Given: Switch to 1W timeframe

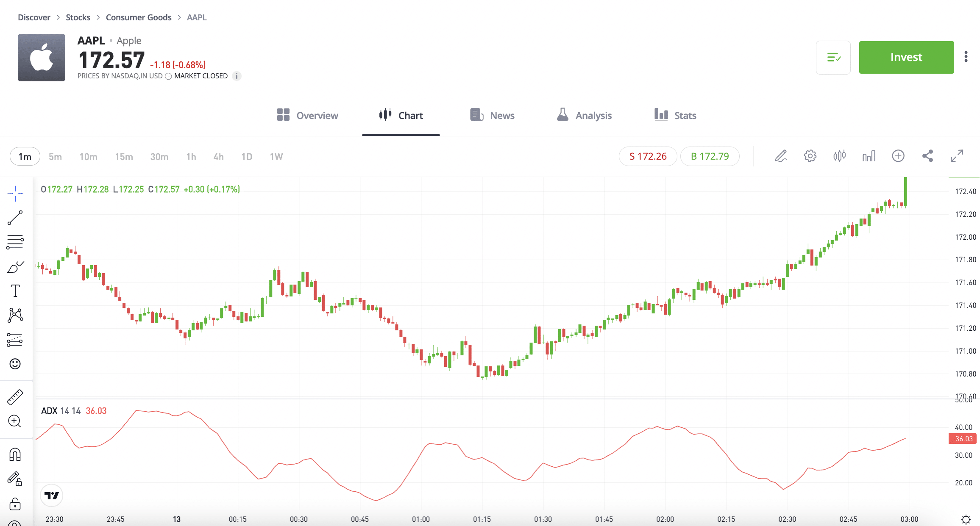Looking at the screenshot, I should 276,157.
